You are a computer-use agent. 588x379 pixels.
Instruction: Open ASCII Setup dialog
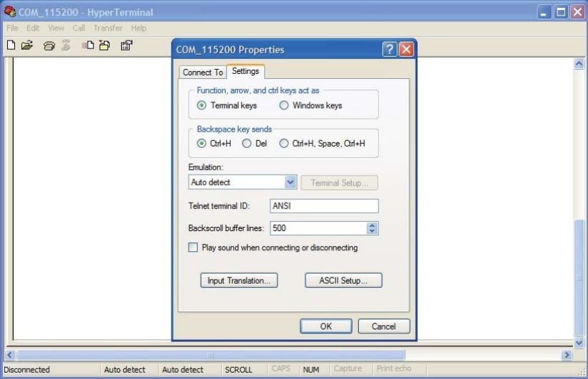coord(344,280)
